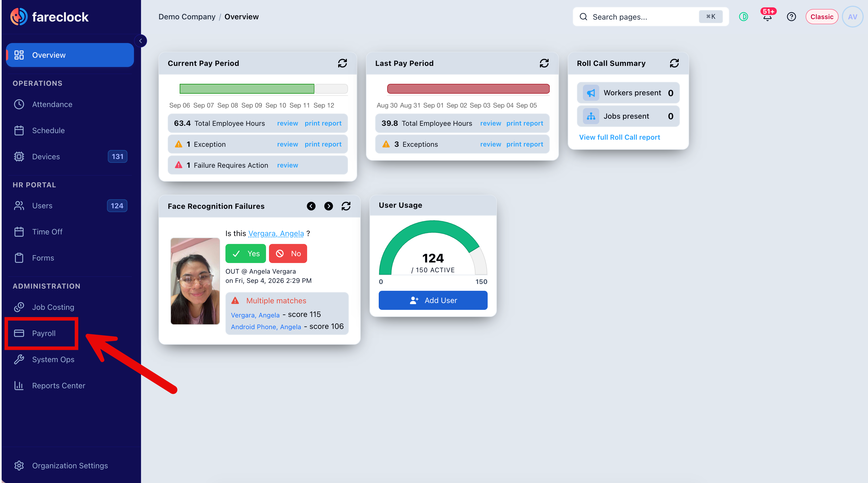Image resolution: width=868 pixels, height=483 pixels.
Task: Open View full Roll Call report
Action: (x=619, y=137)
